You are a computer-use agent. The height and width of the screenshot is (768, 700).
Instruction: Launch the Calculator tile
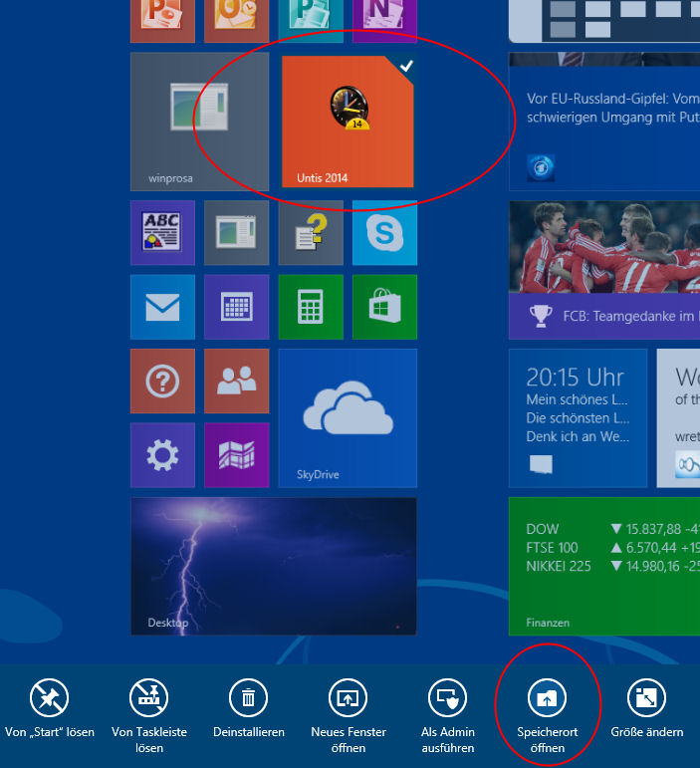[311, 307]
